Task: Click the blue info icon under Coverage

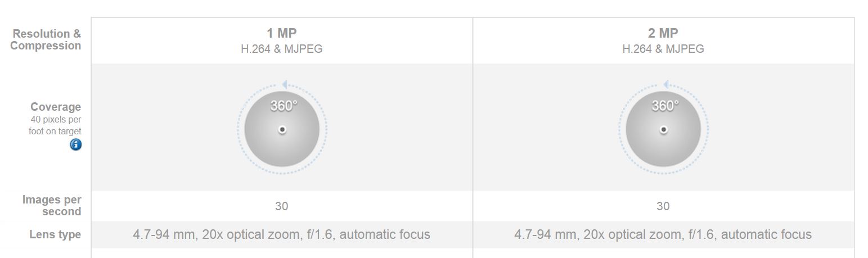Action: coord(75,144)
